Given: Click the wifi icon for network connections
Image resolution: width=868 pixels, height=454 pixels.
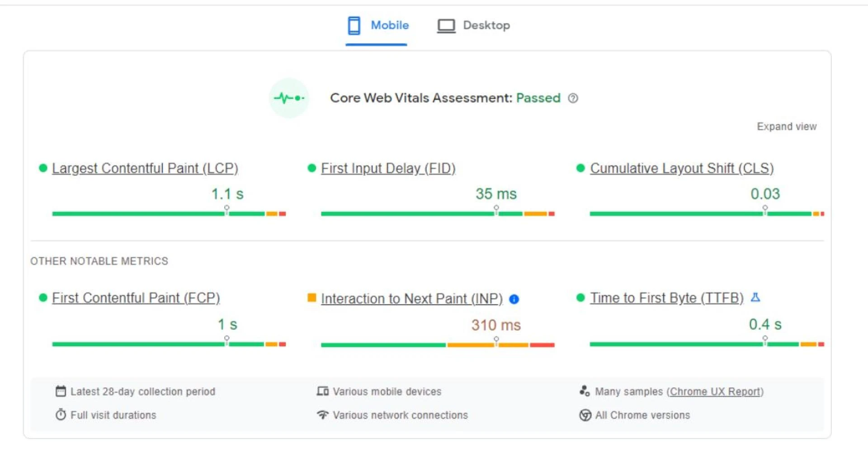Looking at the screenshot, I should point(322,415).
